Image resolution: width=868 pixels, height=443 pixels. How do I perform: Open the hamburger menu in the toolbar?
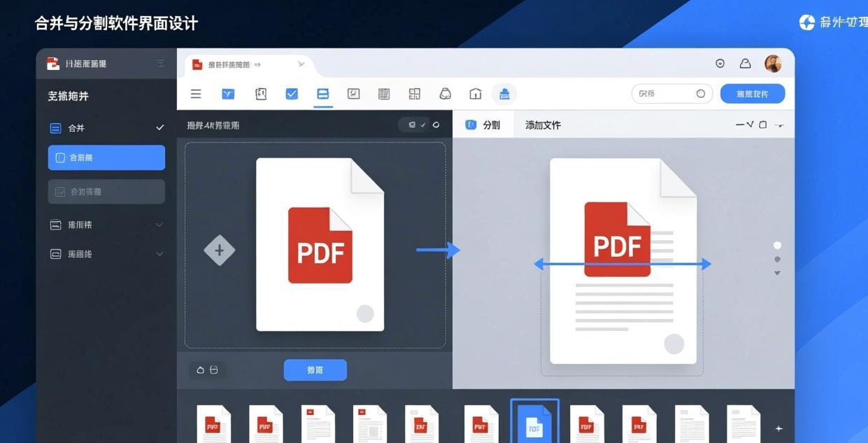(196, 94)
